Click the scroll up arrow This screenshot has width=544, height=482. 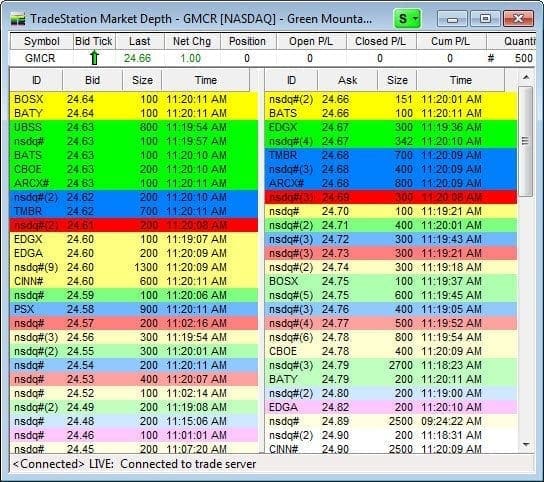(x=526, y=77)
